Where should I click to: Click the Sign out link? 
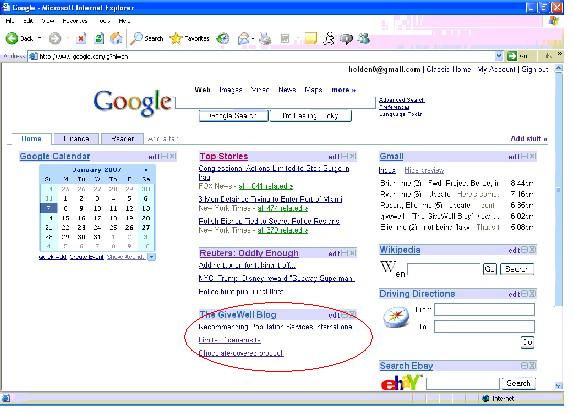point(535,69)
